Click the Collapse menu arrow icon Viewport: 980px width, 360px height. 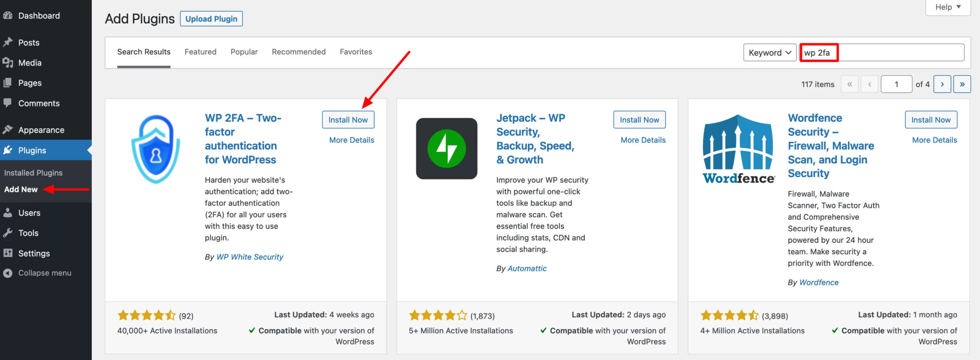[7, 273]
